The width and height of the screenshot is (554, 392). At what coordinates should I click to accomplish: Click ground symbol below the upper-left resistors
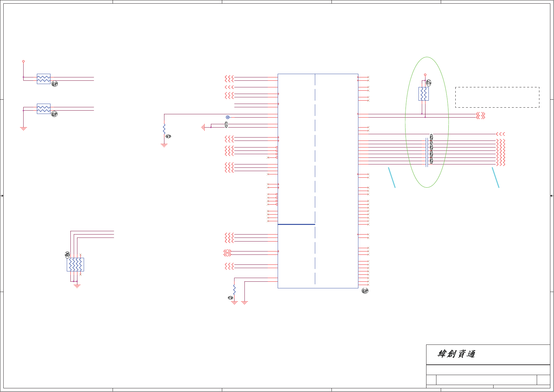coord(23,129)
